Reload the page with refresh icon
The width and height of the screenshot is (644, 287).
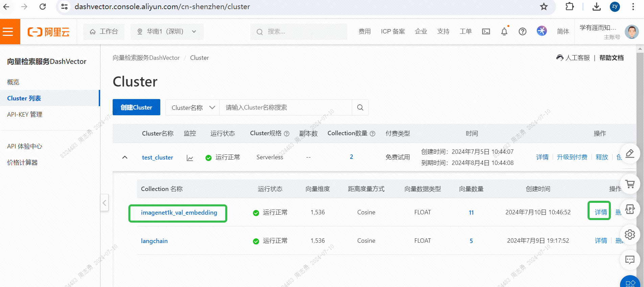click(x=43, y=6)
